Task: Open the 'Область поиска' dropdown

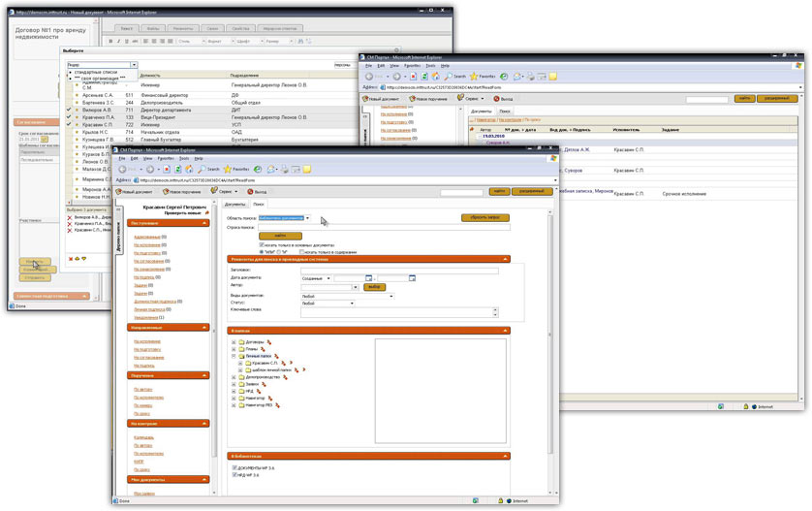Action: click(307, 218)
